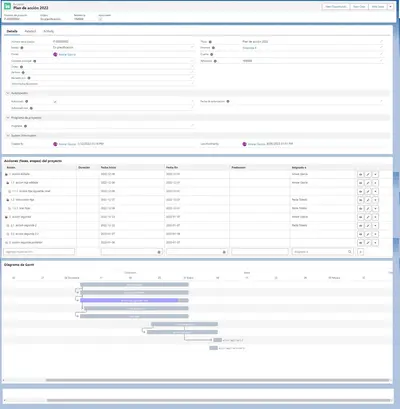Click info icon next to Propietario field
The image size is (400, 409).
point(25,126)
